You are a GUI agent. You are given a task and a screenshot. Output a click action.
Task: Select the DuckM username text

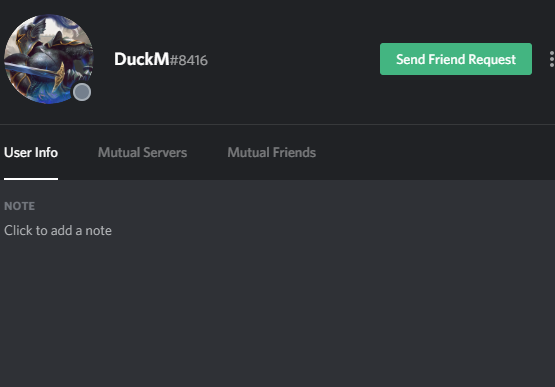(x=142, y=59)
